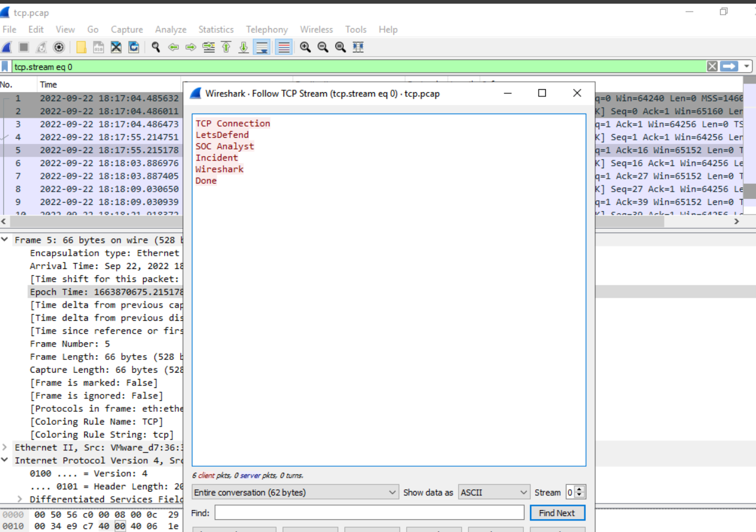Image resolution: width=756 pixels, height=532 pixels.
Task: Open display filter history dropdown arrow
Action: [747, 66]
